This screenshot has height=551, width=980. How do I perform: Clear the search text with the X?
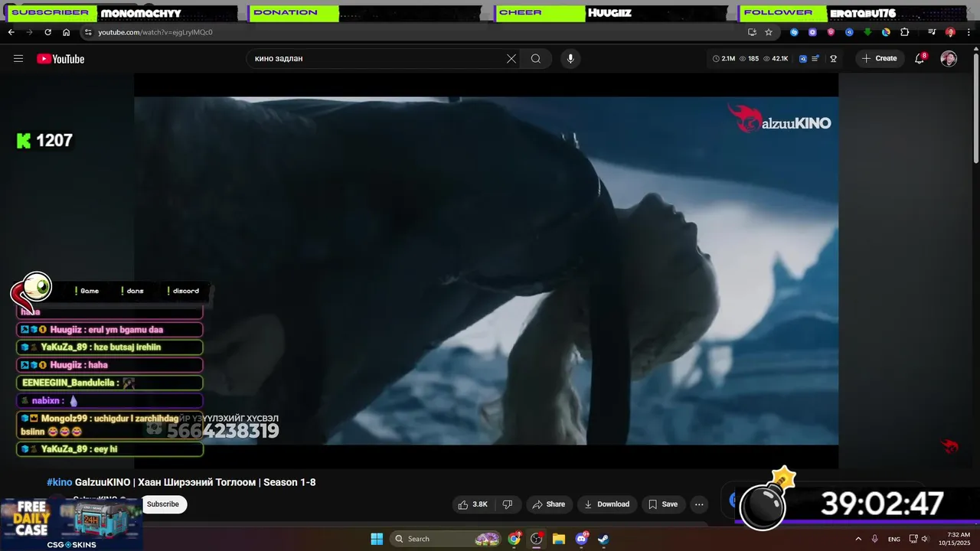coord(511,59)
